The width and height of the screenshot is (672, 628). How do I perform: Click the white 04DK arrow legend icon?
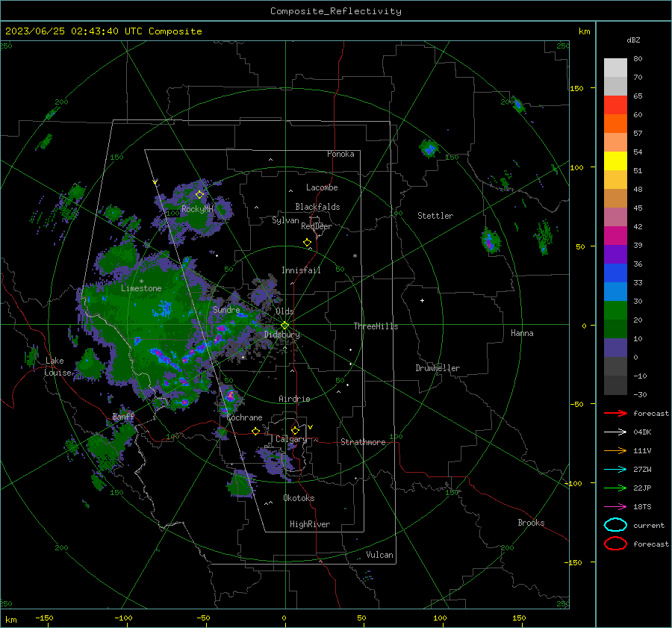(x=615, y=432)
